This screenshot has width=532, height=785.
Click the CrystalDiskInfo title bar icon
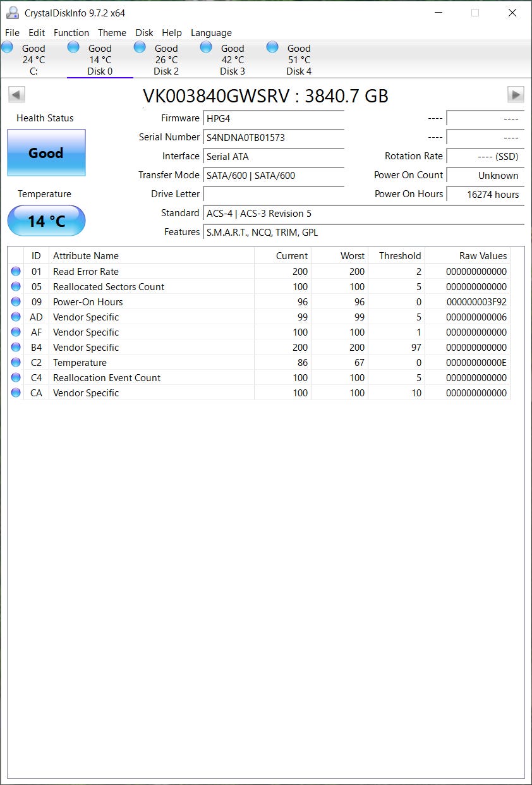[x=12, y=13]
